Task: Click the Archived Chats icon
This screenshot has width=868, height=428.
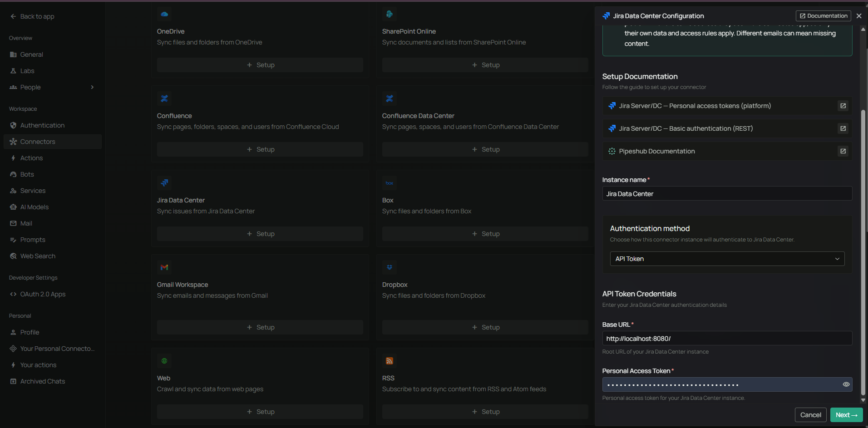Action: pos(13,381)
